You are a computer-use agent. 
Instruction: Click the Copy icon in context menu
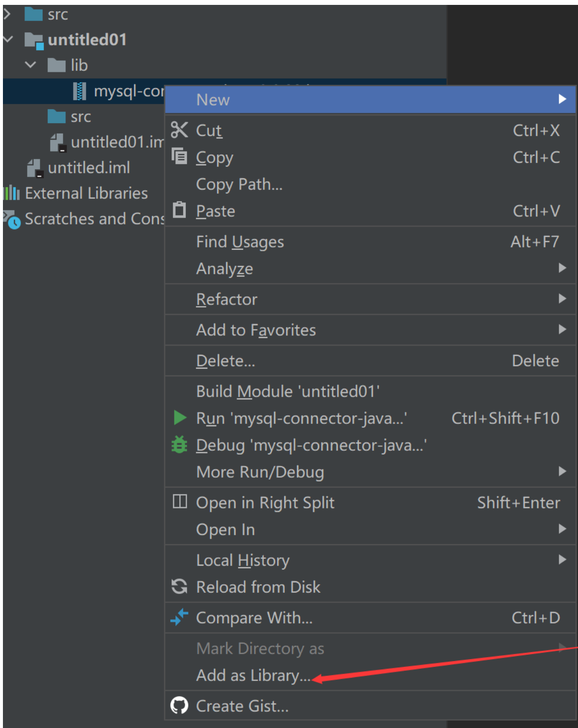pyautogui.click(x=179, y=156)
